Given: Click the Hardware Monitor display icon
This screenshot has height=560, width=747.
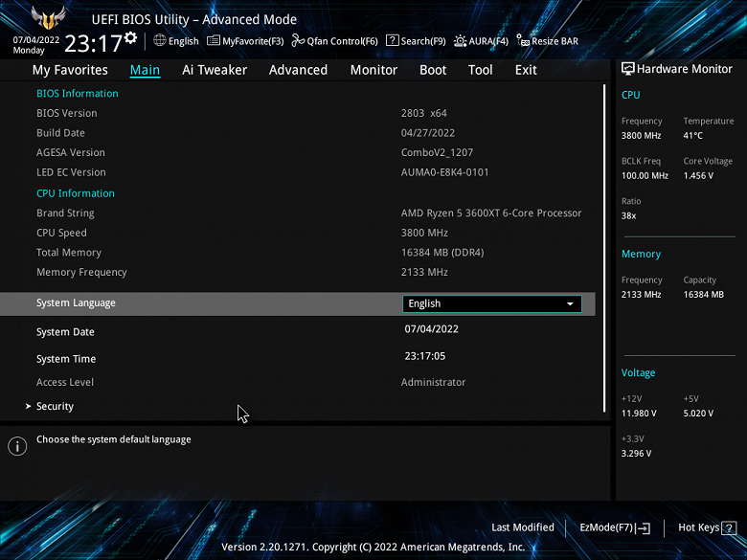Looking at the screenshot, I should (628, 69).
